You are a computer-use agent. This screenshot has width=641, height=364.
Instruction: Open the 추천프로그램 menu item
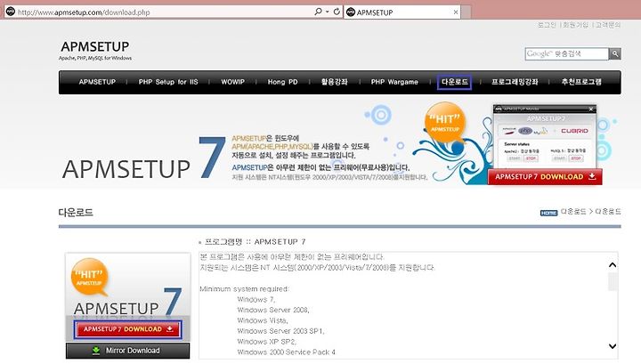[580, 82]
